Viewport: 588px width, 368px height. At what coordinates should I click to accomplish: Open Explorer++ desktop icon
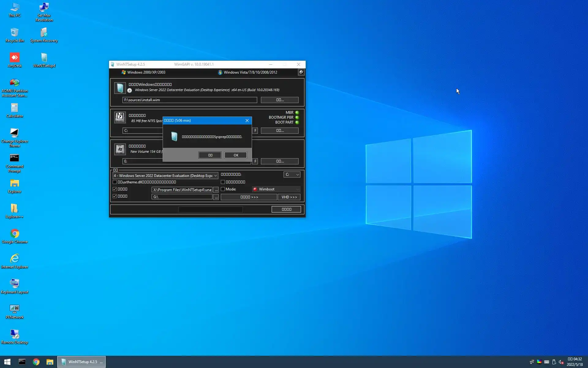14,209
